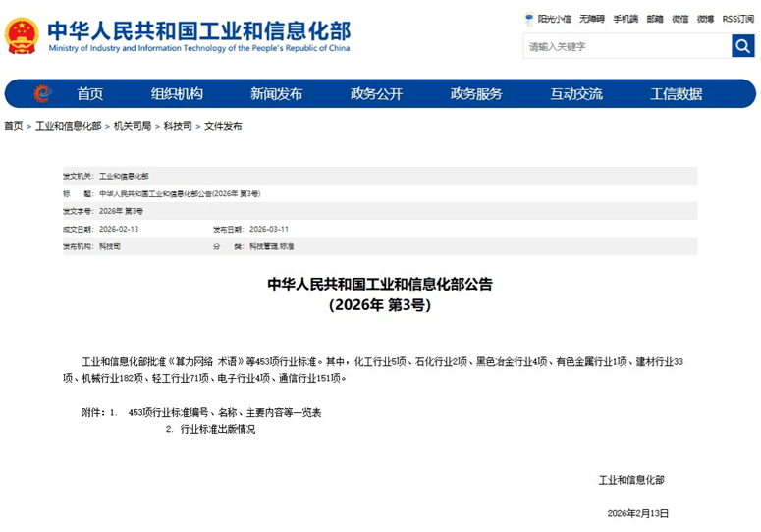The width and height of the screenshot is (761, 532).
Task: Click the RSS订阅 subscription link
Action: coord(737,19)
